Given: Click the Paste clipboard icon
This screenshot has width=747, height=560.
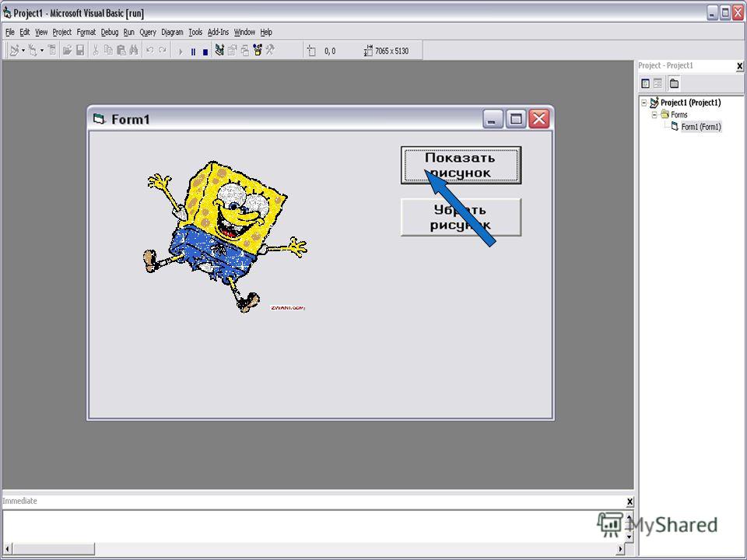Looking at the screenshot, I should 121,51.
